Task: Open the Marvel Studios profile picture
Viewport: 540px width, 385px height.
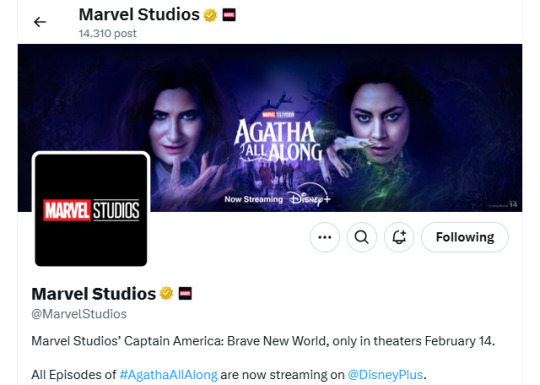Action: click(91, 210)
